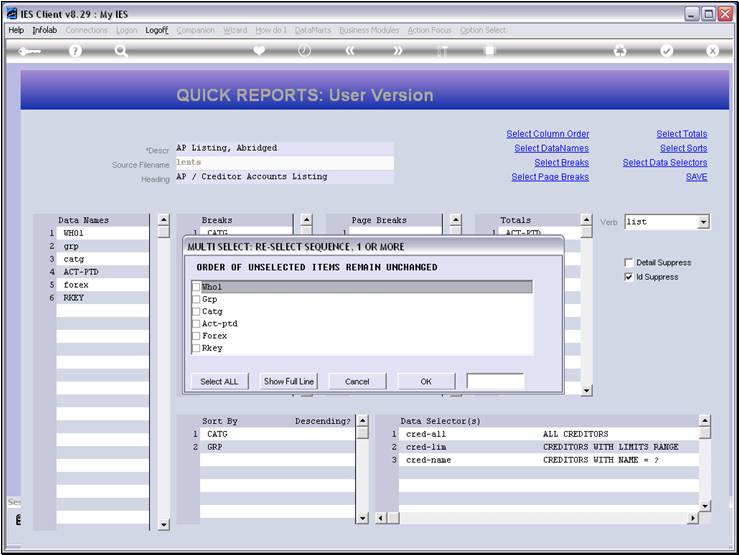Click Breaks scroll up arrow

pyautogui.click(x=306, y=220)
